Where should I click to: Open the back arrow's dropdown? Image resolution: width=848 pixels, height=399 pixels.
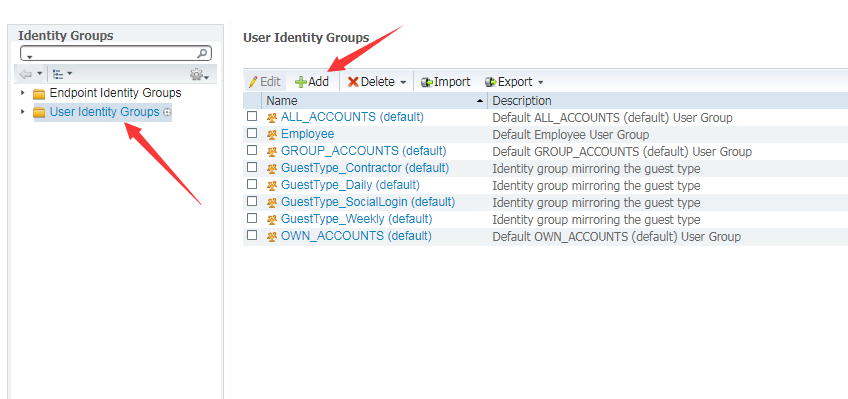(39, 74)
